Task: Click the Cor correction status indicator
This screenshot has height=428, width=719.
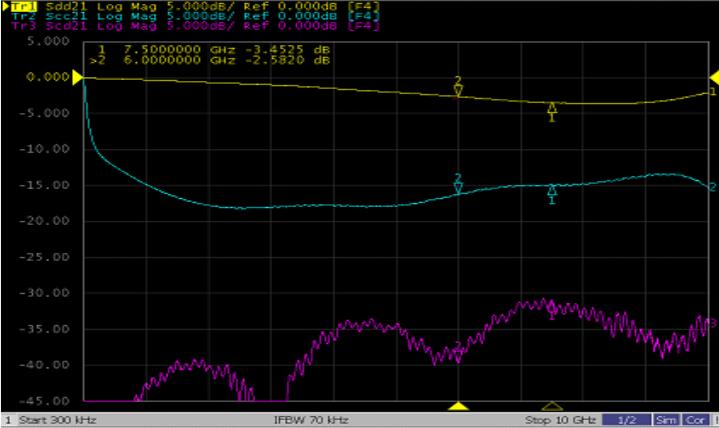Action: click(693, 418)
